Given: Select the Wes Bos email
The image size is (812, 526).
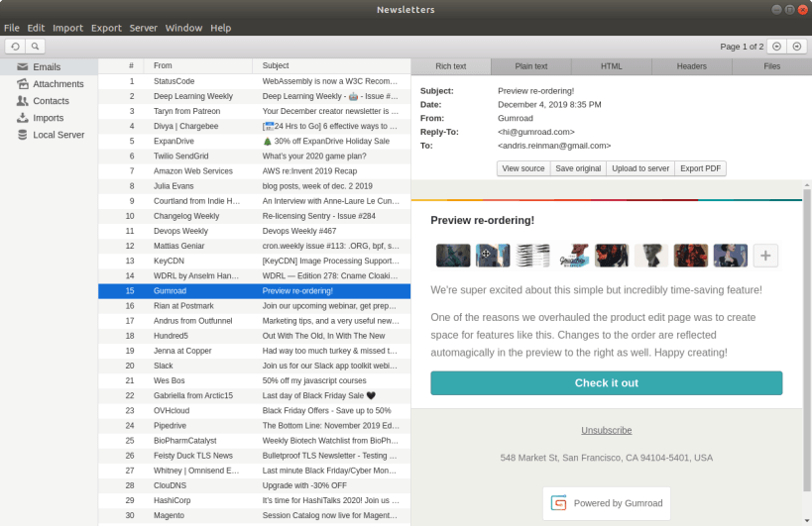Looking at the screenshot, I should point(254,381).
